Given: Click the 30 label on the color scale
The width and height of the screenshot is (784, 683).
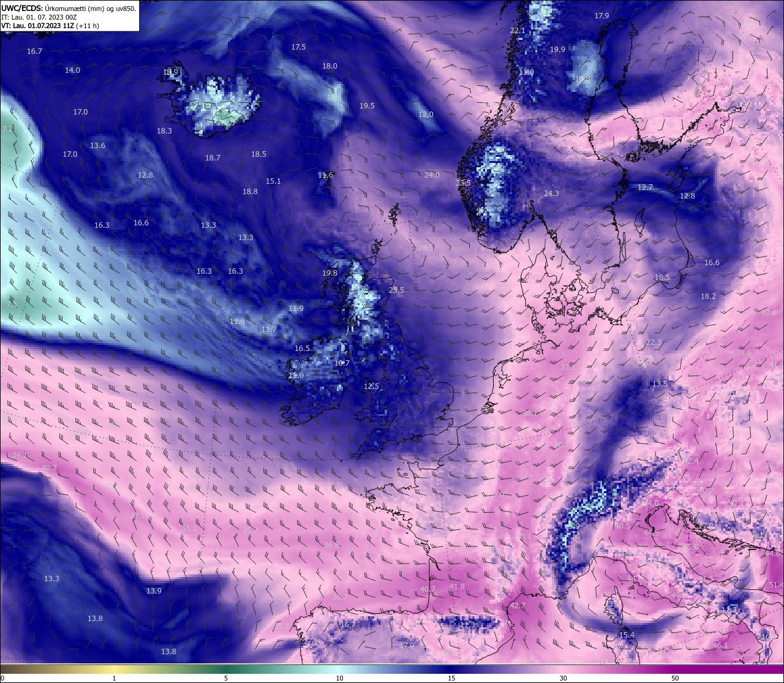Looking at the screenshot, I should pos(563,678).
